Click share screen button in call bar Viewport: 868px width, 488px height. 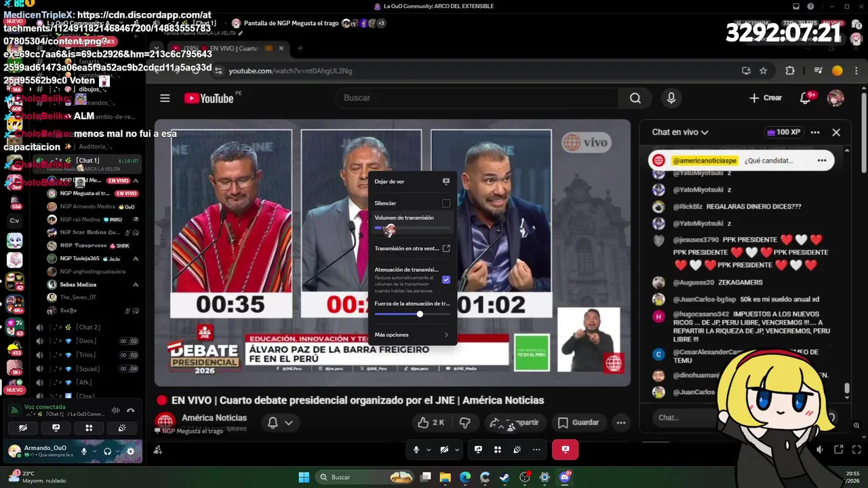pos(478,449)
